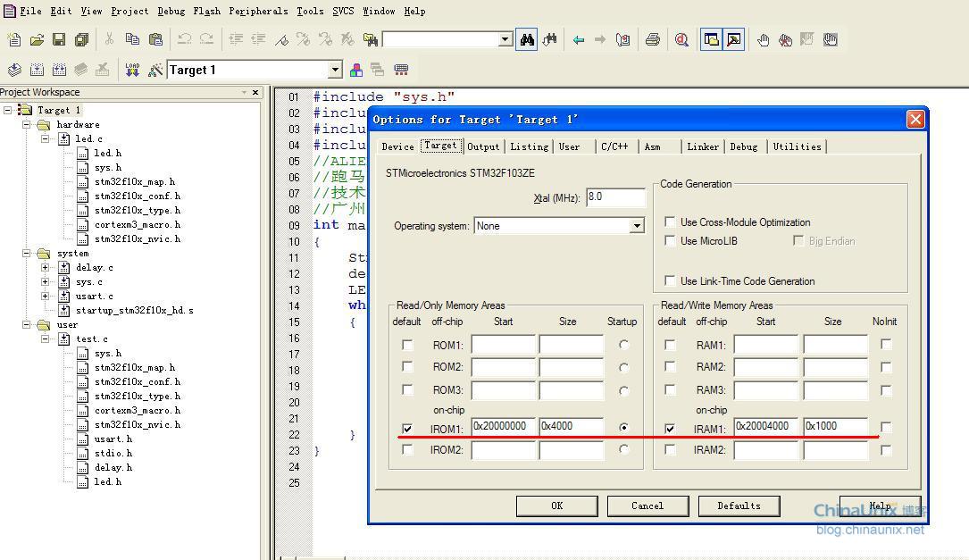Click the Print icon
The height and width of the screenshot is (560, 969).
click(x=653, y=40)
